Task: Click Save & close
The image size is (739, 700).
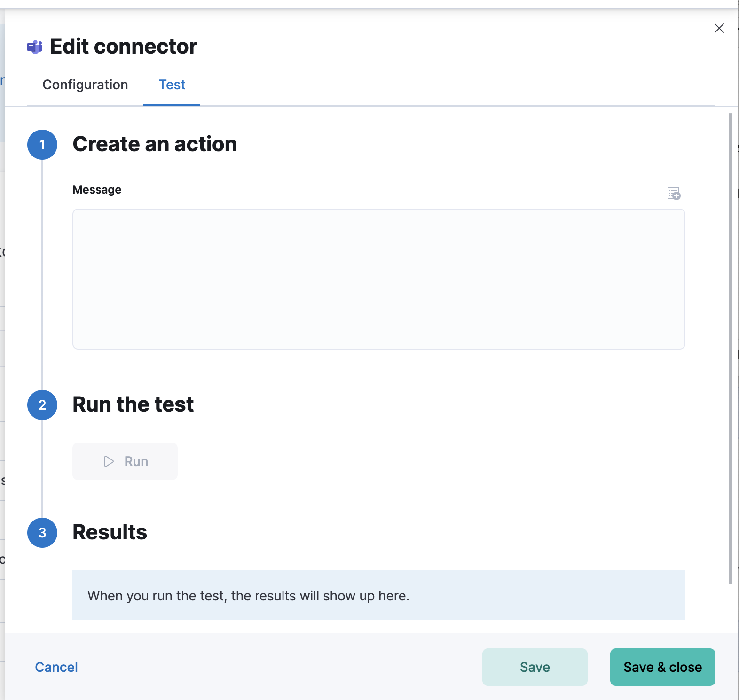Action: 662,667
